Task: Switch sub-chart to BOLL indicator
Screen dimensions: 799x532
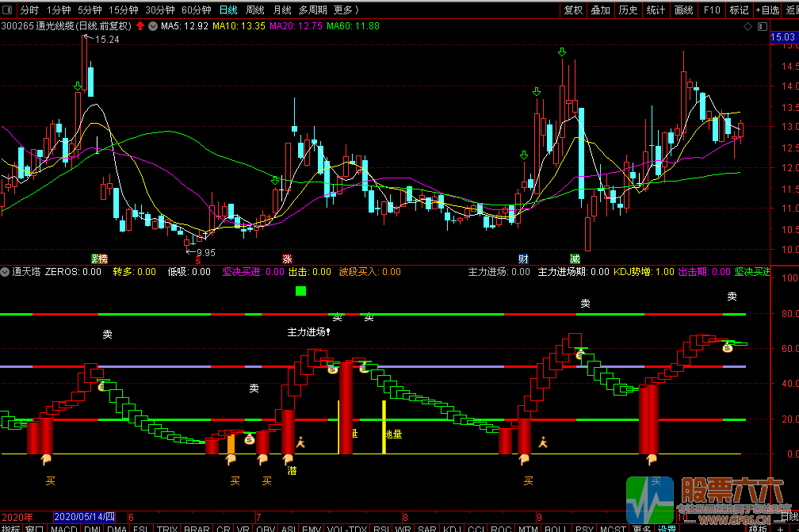Action: coord(556,528)
